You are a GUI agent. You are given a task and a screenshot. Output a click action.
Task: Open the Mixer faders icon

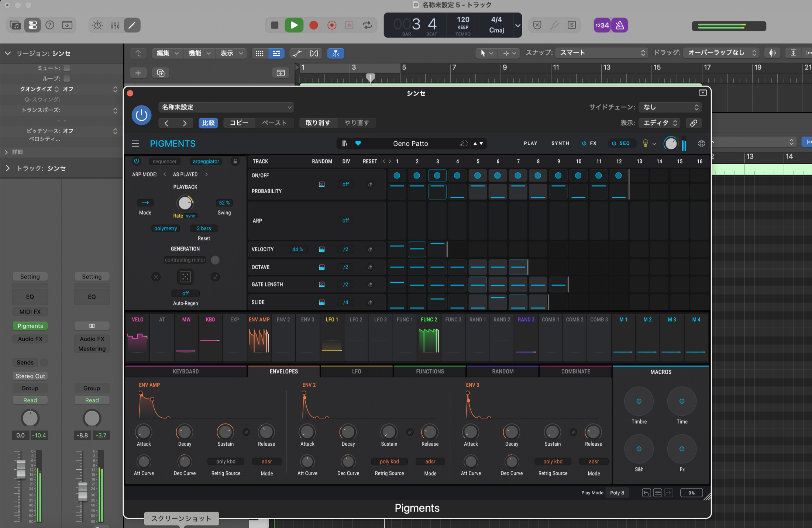point(115,25)
